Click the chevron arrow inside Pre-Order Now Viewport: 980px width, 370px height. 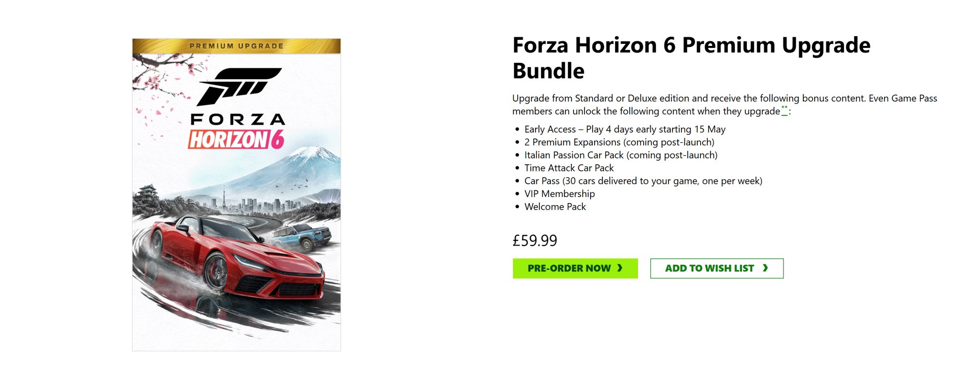pos(620,268)
